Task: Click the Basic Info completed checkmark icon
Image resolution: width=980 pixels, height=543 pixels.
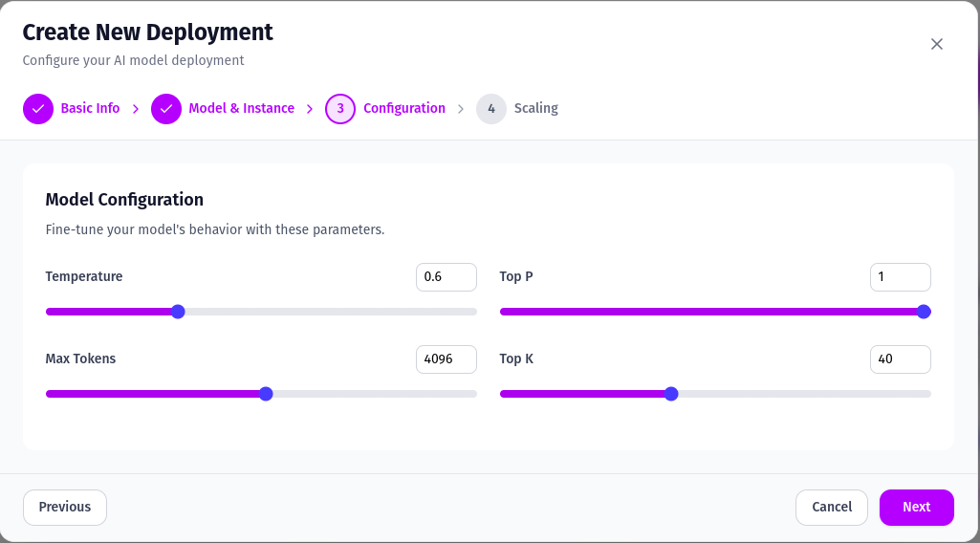Action: point(38,109)
